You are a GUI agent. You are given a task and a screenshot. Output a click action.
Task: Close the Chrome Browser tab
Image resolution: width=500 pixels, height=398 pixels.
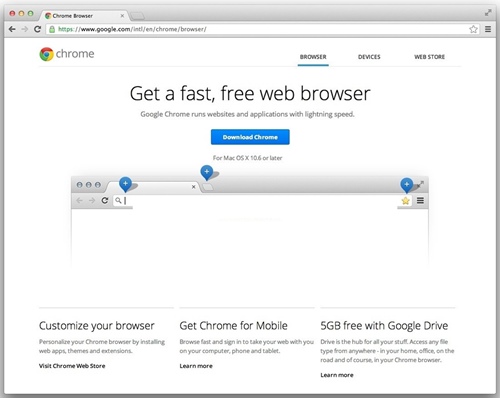pos(122,16)
